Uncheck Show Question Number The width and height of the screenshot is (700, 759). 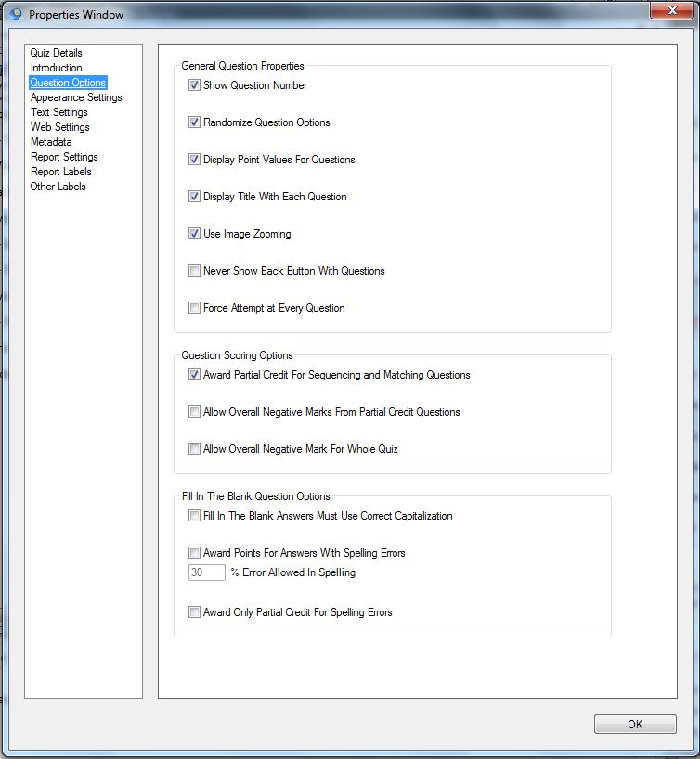pos(194,85)
